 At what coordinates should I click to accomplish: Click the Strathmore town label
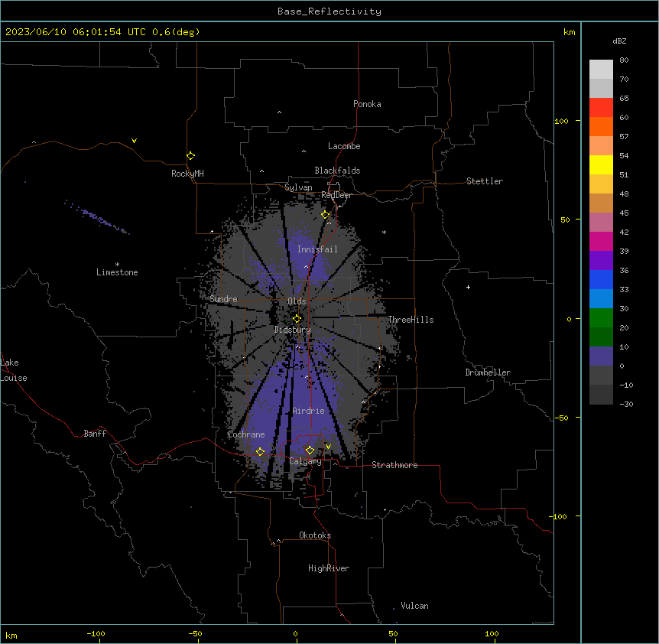click(394, 465)
